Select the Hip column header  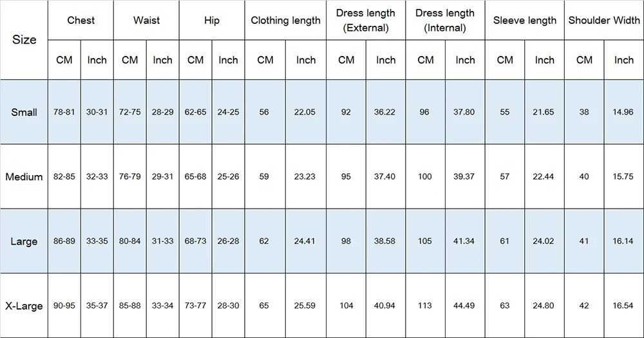[212, 20]
